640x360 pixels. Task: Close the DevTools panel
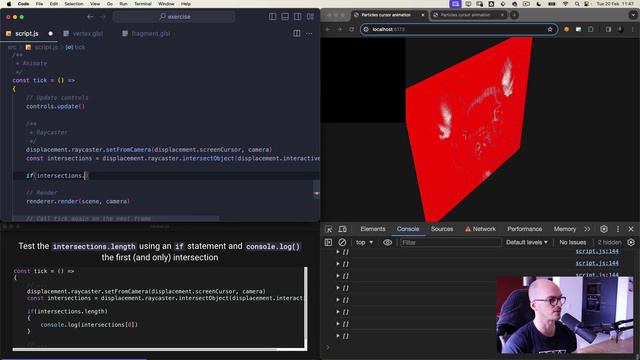point(631,229)
